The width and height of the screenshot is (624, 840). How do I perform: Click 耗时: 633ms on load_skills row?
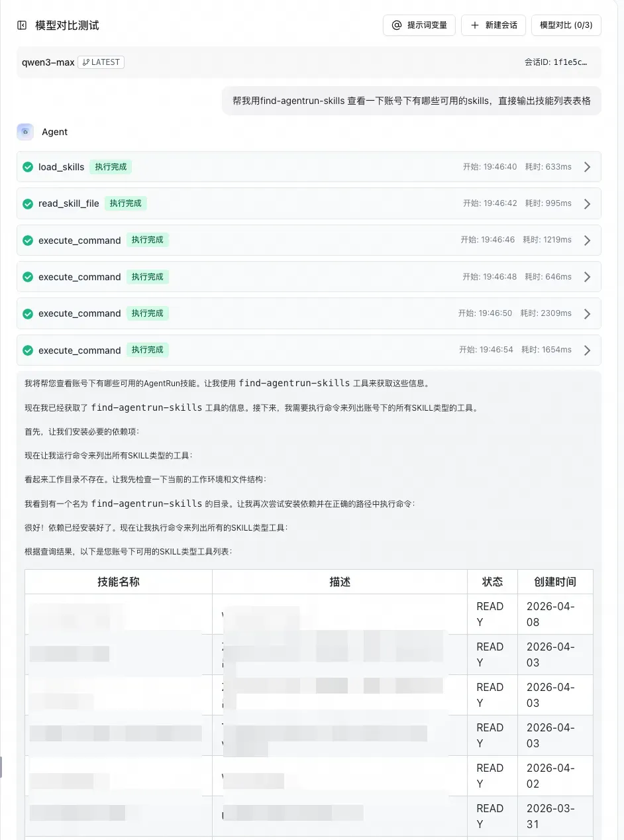click(x=548, y=167)
